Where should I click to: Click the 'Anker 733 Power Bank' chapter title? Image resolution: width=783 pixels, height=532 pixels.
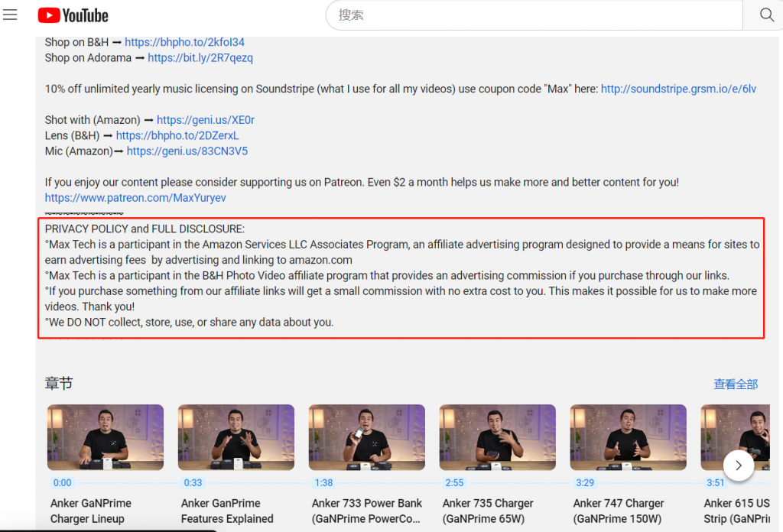click(x=367, y=511)
